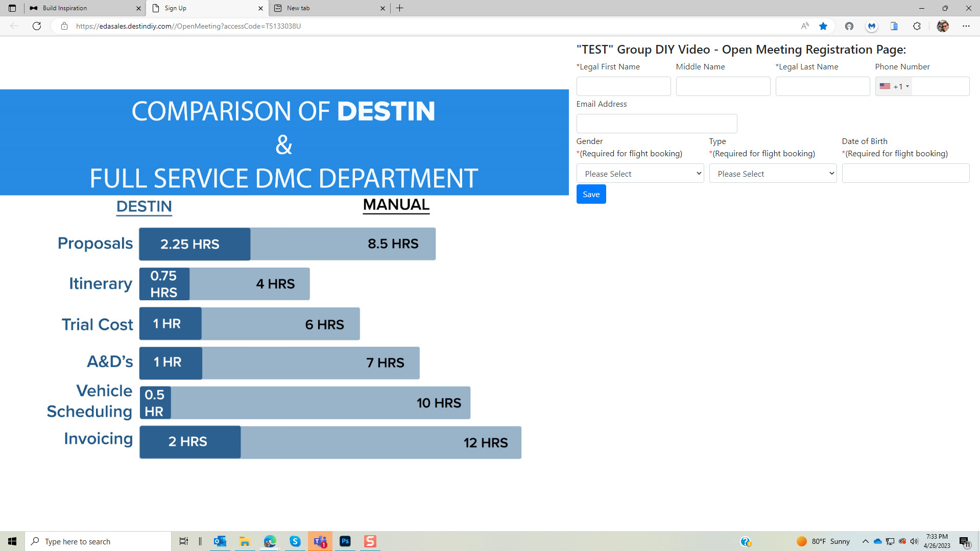View site information lock icon
980x551 pixels.
coord(64,26)
